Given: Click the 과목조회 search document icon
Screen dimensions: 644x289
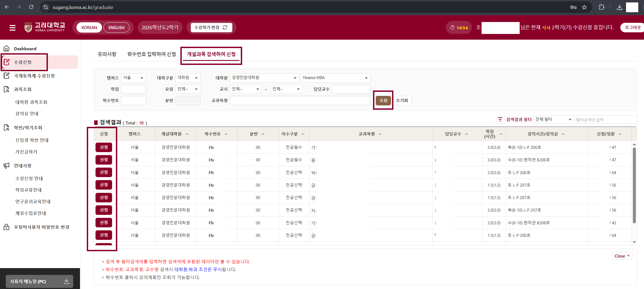Looking at the screenshot, I should point(7,89).
